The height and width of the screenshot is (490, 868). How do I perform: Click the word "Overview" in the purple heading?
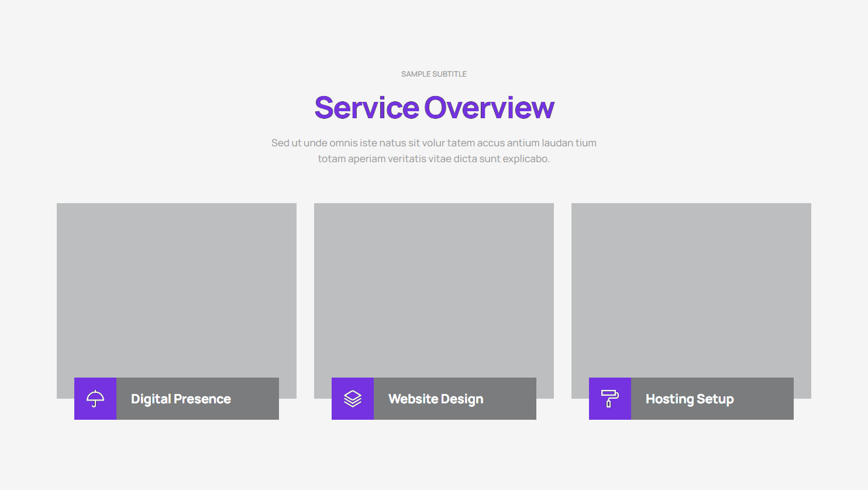click(489, 108)
